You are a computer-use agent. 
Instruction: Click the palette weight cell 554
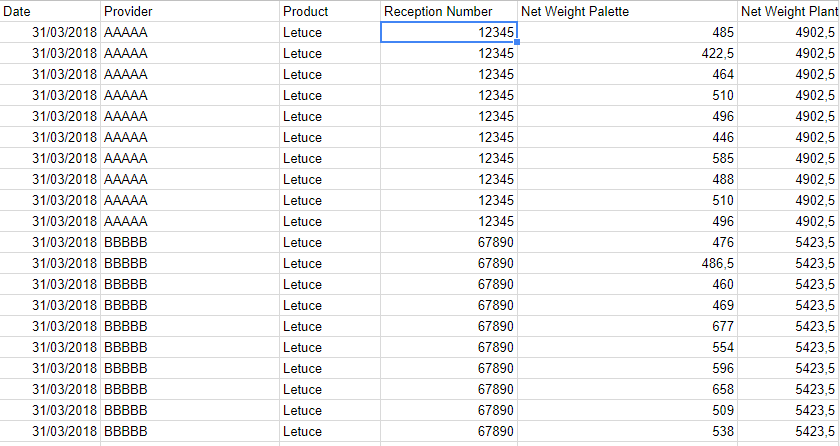coord(627,348)
